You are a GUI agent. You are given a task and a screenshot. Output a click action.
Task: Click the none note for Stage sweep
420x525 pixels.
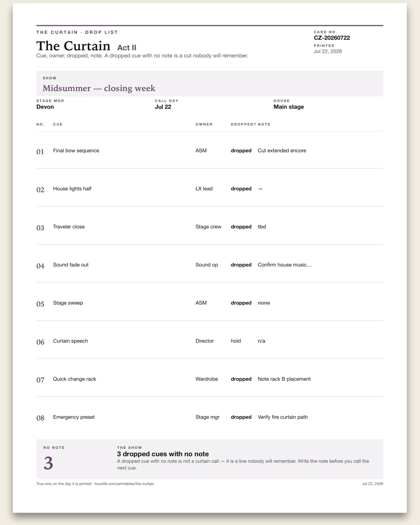coord(264,303)
